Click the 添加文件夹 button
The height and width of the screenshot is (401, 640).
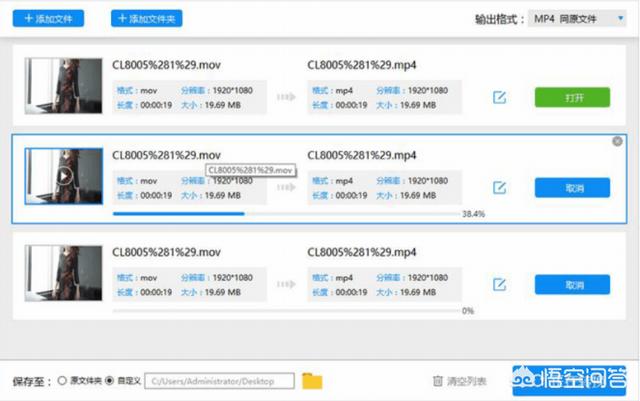point(147,19)
